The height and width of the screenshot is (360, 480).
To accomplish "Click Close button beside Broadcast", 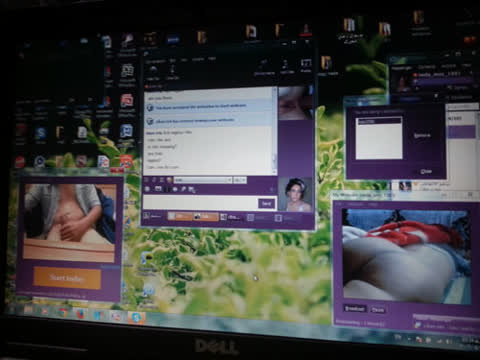I will coord(378,310).
